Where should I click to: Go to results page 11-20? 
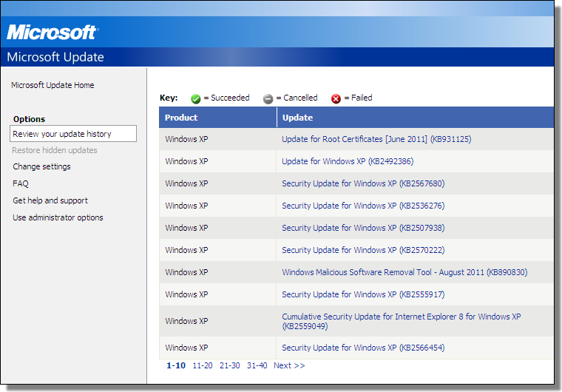(x=202, y=365)
